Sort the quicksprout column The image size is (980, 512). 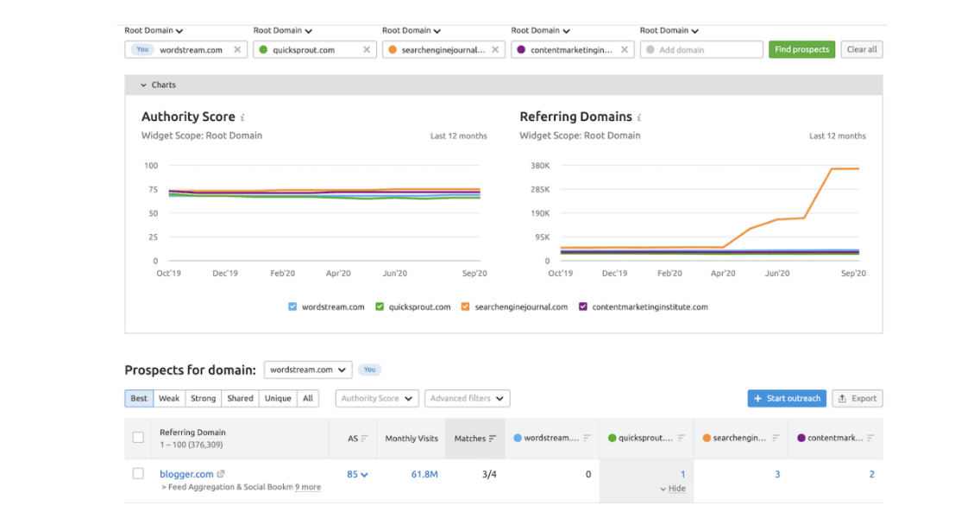pos(682,439)
